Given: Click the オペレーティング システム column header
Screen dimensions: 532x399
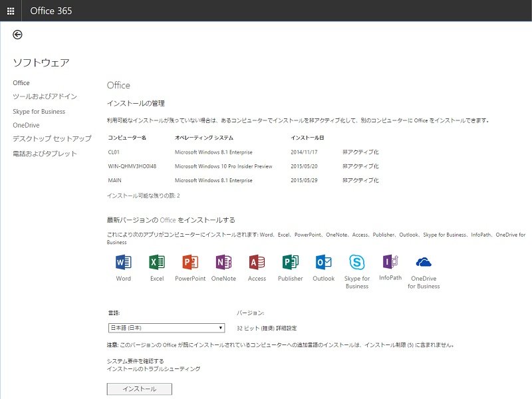Looking at the screenshot, I should coord(204,138).
